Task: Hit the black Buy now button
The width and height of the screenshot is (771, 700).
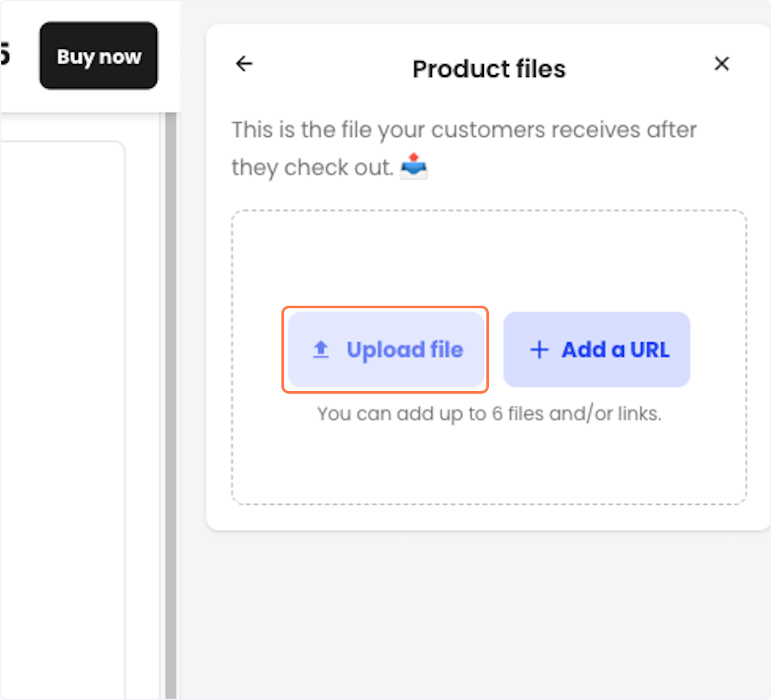Action: 98,56
